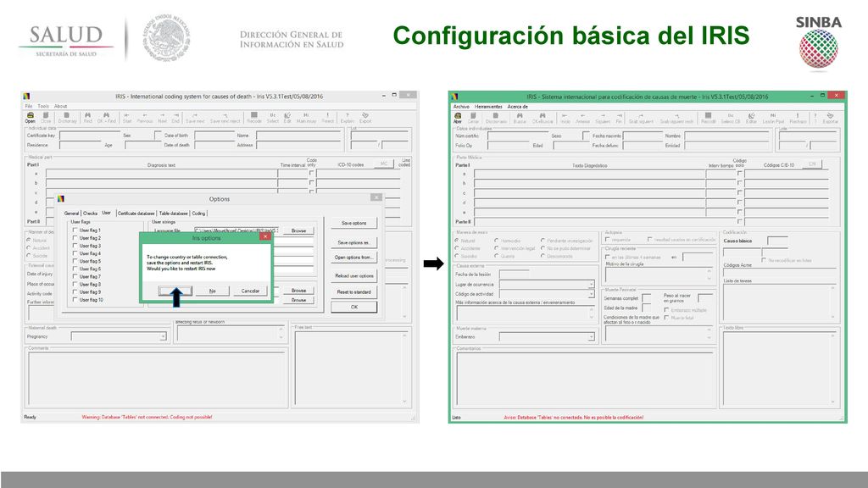
Task: Click the Núm certific input field in the Spanish window
Action: pyautogui.click(x=516, y=136)
